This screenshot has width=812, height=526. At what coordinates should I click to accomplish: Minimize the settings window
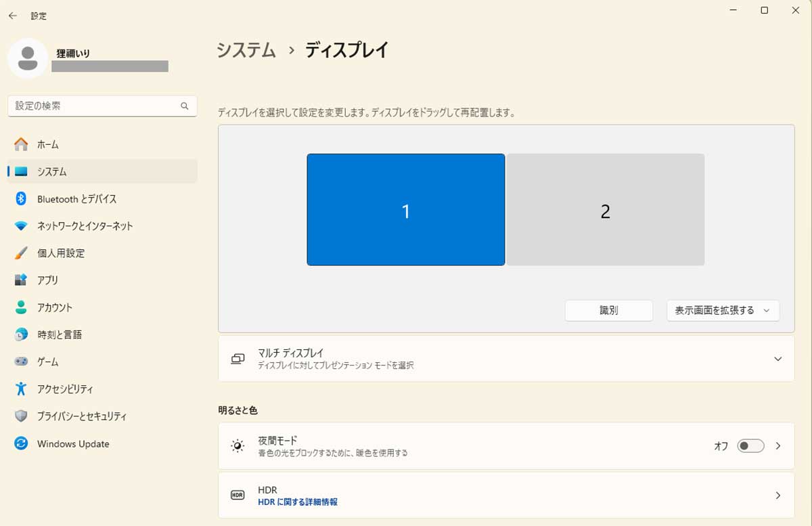click(734, 10)
